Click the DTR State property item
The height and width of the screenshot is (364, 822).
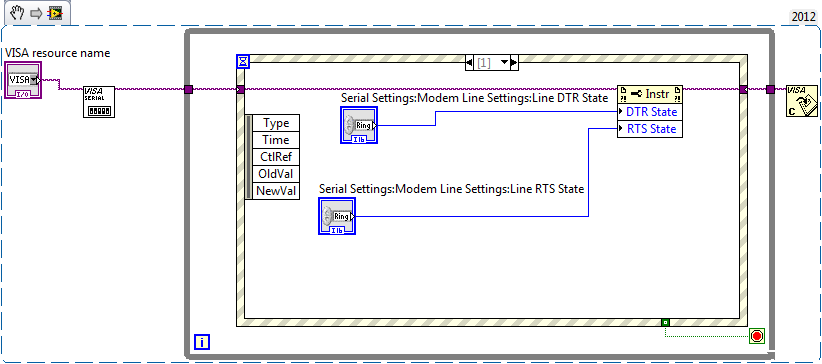pos(650,112)
